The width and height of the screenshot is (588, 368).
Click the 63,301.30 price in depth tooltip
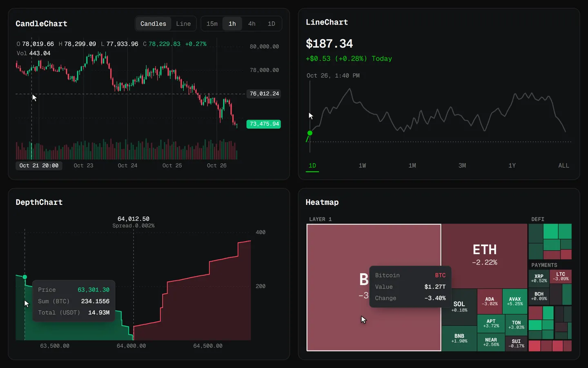coord(94,290)
